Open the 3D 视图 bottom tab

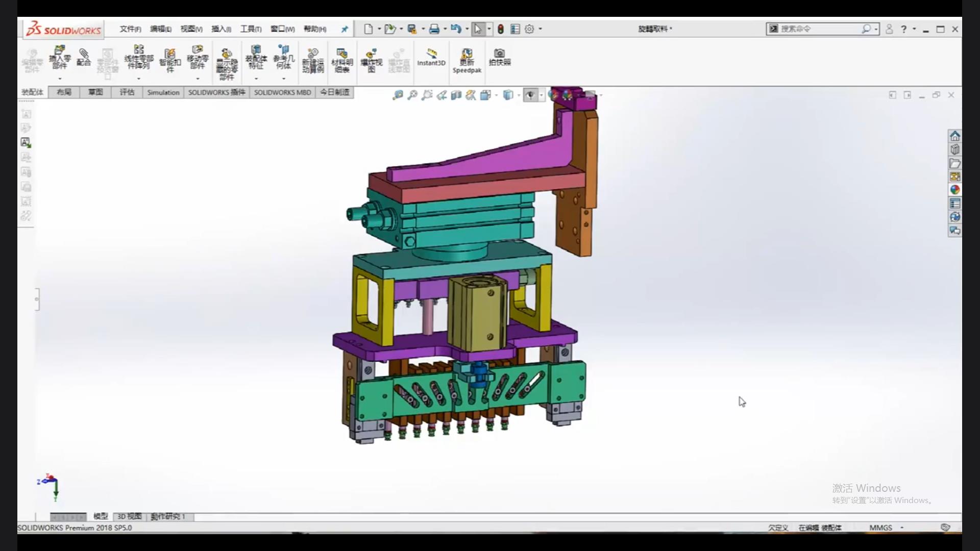click(x=129, y=516)
